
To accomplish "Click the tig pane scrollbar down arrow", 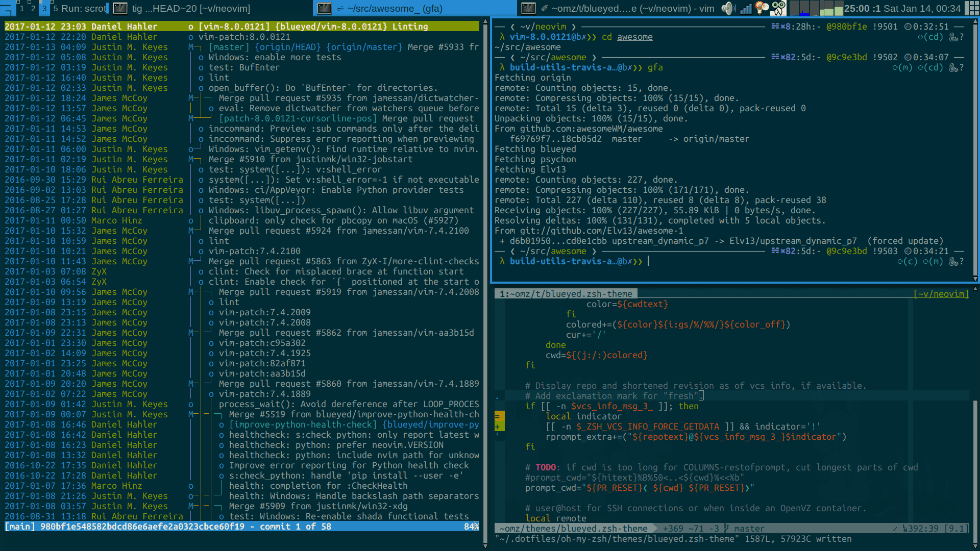I will [x=485, y=546].
